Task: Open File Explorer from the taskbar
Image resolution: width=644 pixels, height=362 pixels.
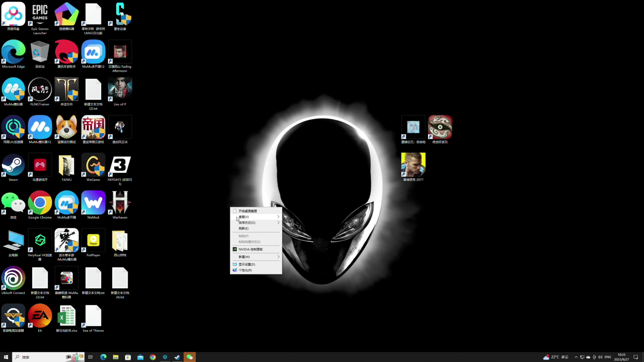Action: (115, 357)
